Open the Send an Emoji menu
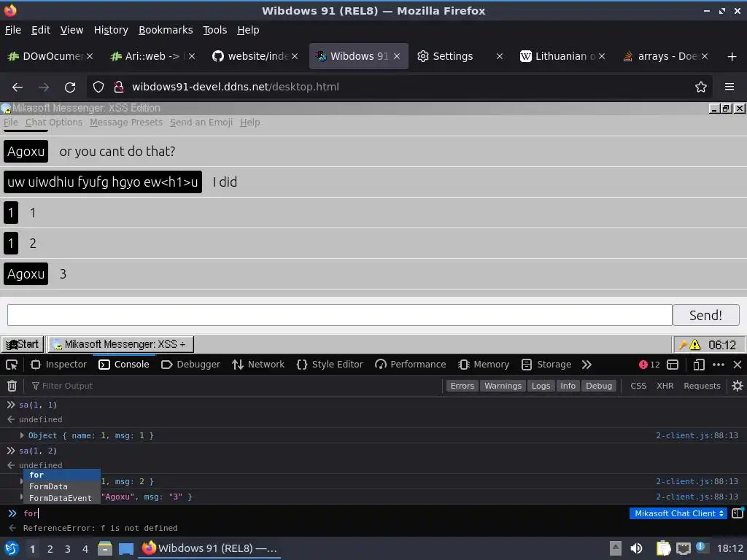This screenshot has height=560, width=747. (x=201, y=122)
